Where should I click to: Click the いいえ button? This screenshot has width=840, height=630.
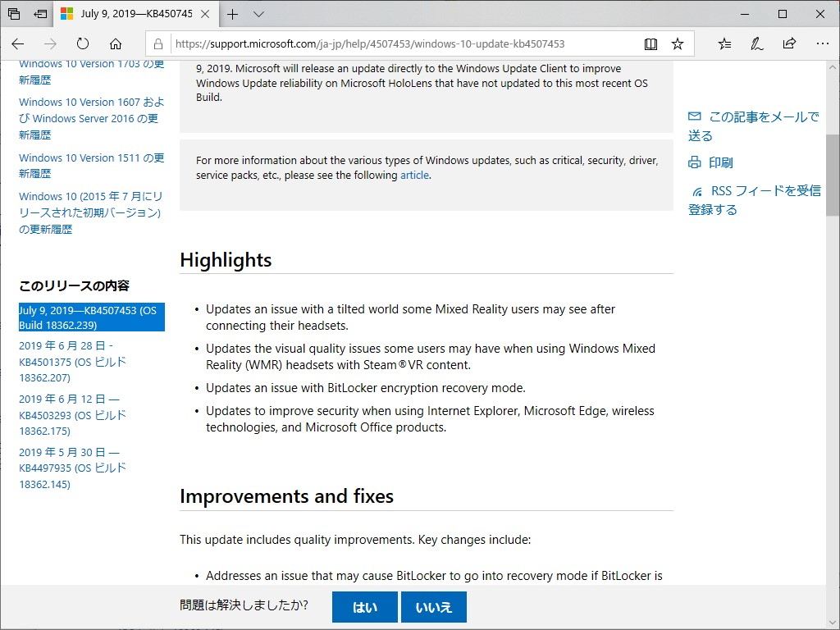point(433,607)
